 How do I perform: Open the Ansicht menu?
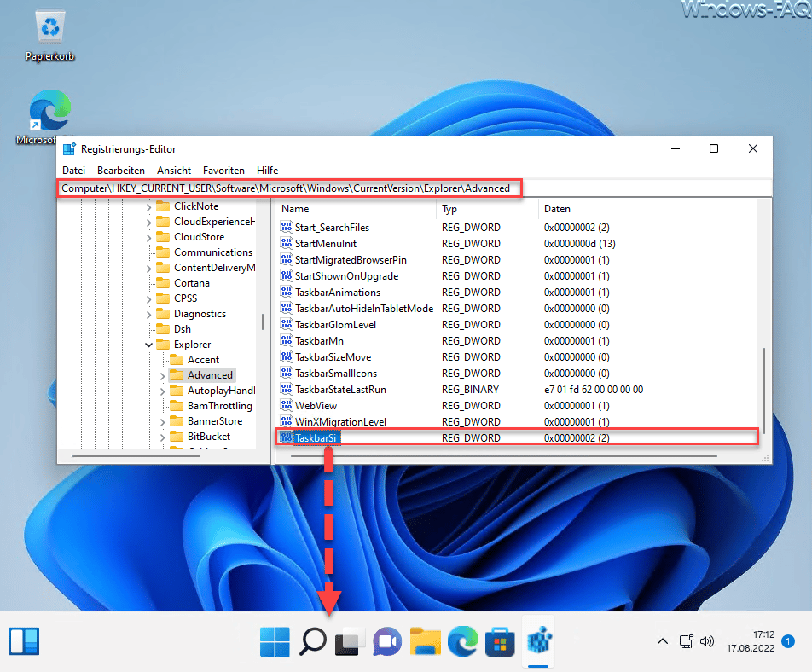pyautogui.click(x=174, y=171)
